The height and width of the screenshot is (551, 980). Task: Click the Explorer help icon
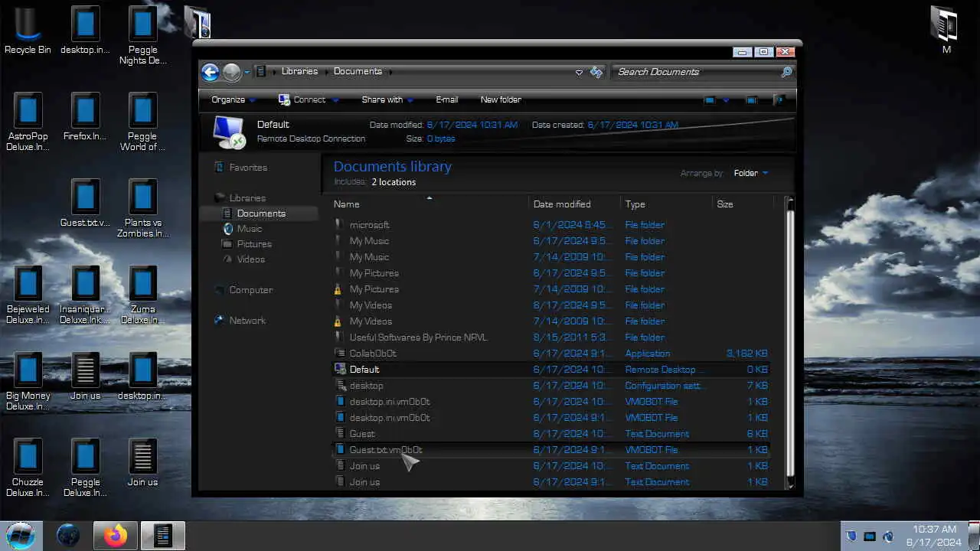click(x=779, y=99)
